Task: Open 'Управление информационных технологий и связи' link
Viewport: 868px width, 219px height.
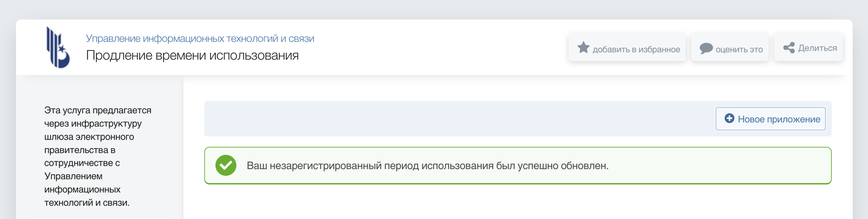Action: (x=200, y=38)
